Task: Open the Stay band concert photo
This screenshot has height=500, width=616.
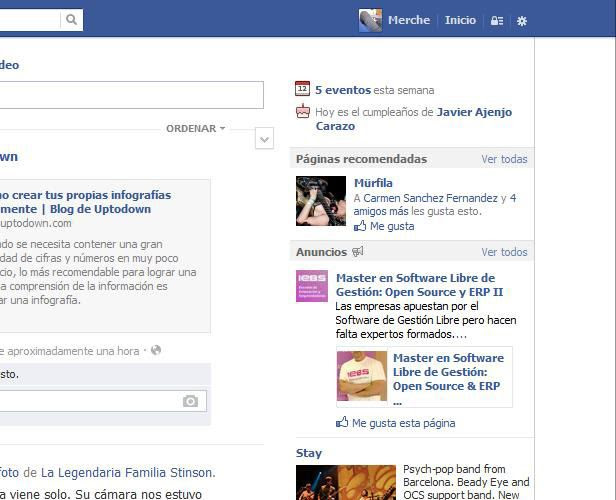Action: [x=346, y=483]
